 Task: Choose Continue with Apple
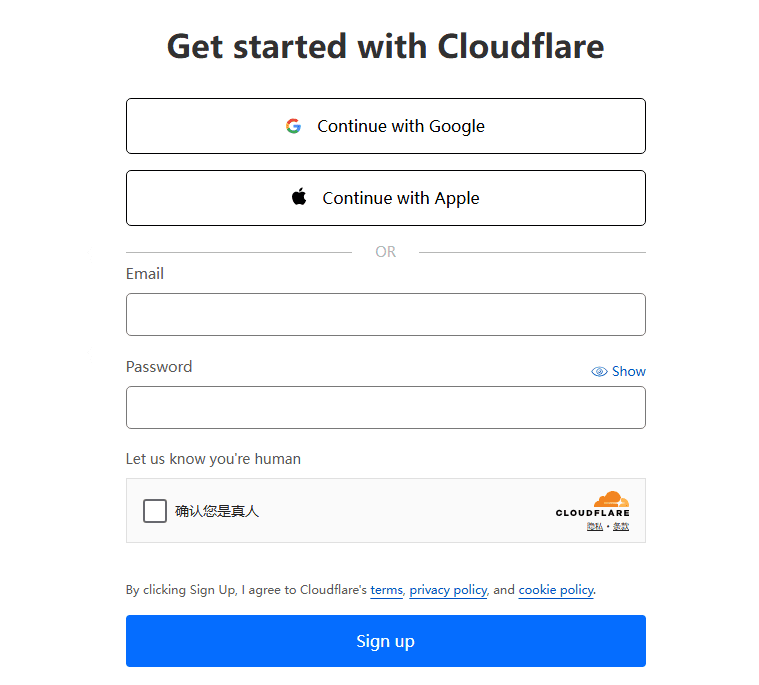pos(386,198)
